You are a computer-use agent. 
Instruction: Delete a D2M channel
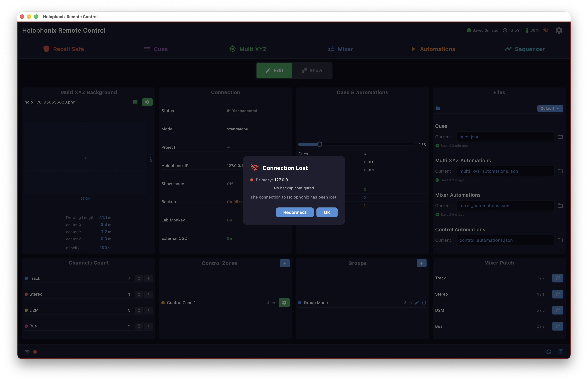pos(139,310)
